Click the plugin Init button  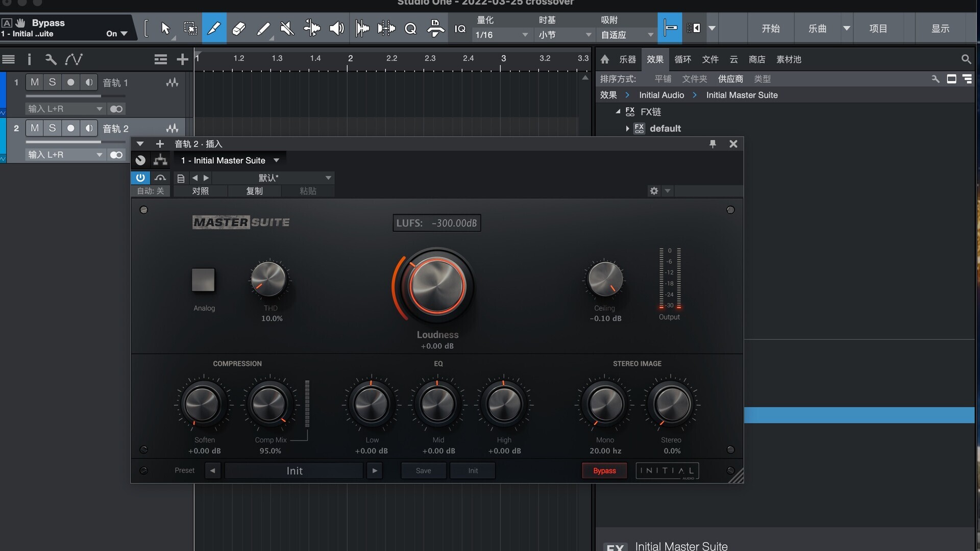[473, 470]
